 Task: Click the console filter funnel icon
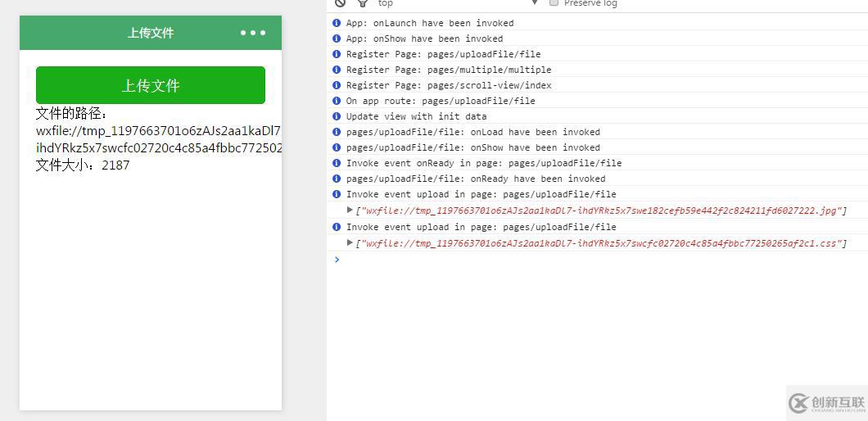[x=362, y=3]
